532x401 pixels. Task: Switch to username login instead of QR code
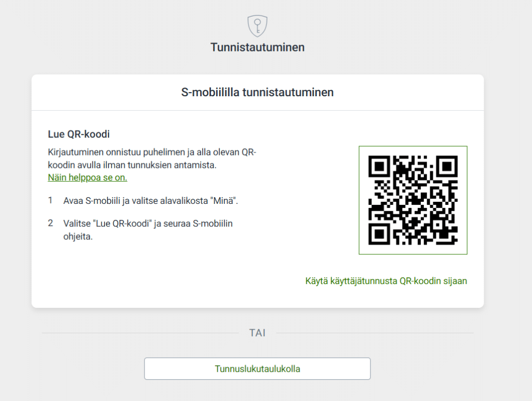[x=386, y=281]
